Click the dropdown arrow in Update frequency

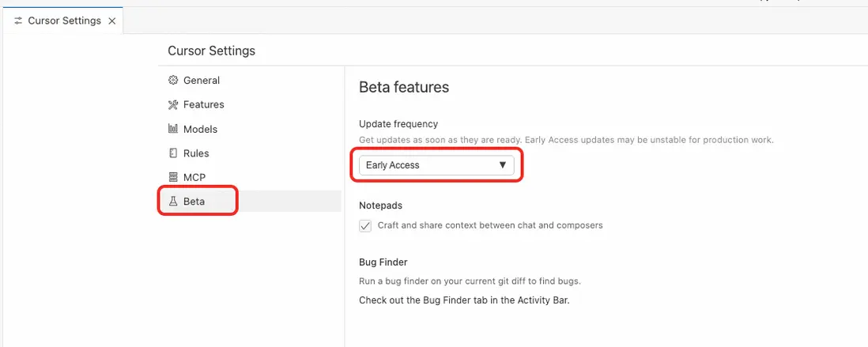coord(503,165)
